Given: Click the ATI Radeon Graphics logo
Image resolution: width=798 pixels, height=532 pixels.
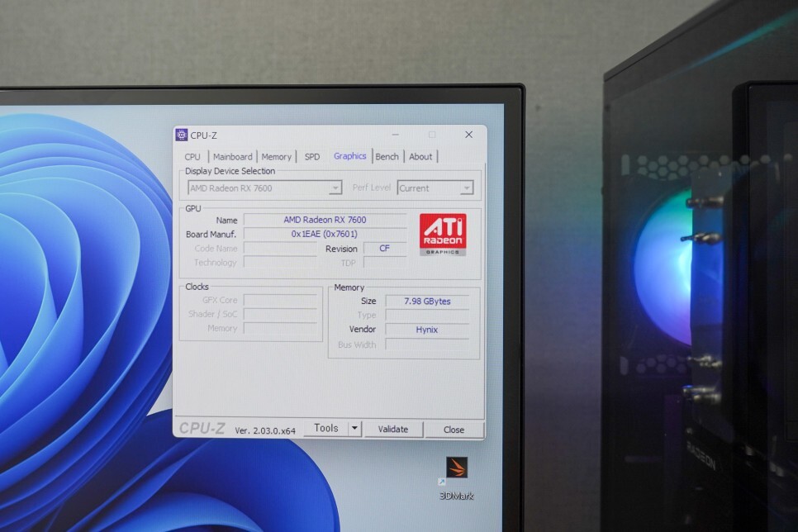Looking at the screenshot, I should click(x=443, y=234).
